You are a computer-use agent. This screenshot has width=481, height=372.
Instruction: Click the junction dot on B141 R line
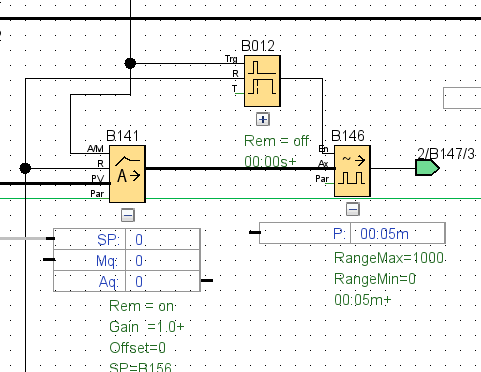(x=25, y=168)
